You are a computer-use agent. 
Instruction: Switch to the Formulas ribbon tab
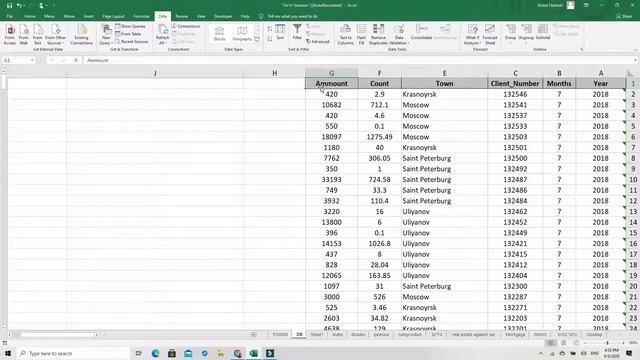(x=141, y=16)
